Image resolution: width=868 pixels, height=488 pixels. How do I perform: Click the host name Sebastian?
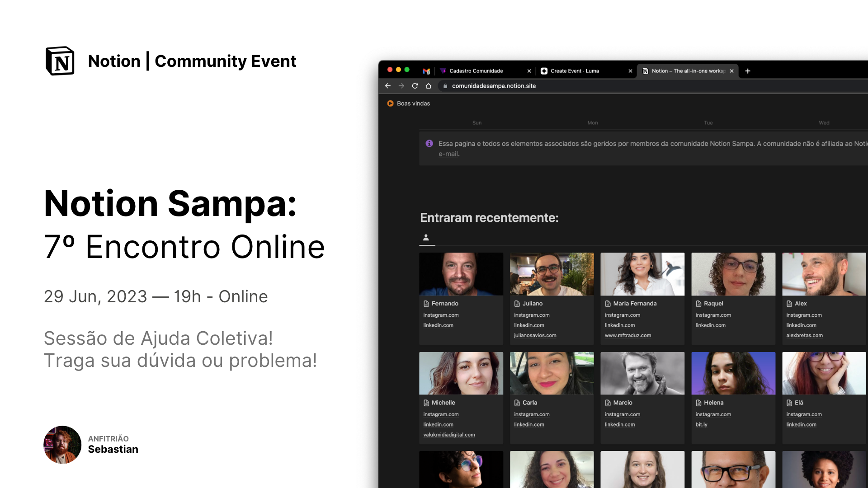point(113,449)
